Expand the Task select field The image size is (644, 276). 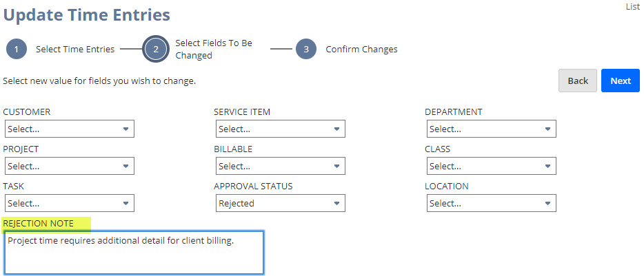(70, 203)
